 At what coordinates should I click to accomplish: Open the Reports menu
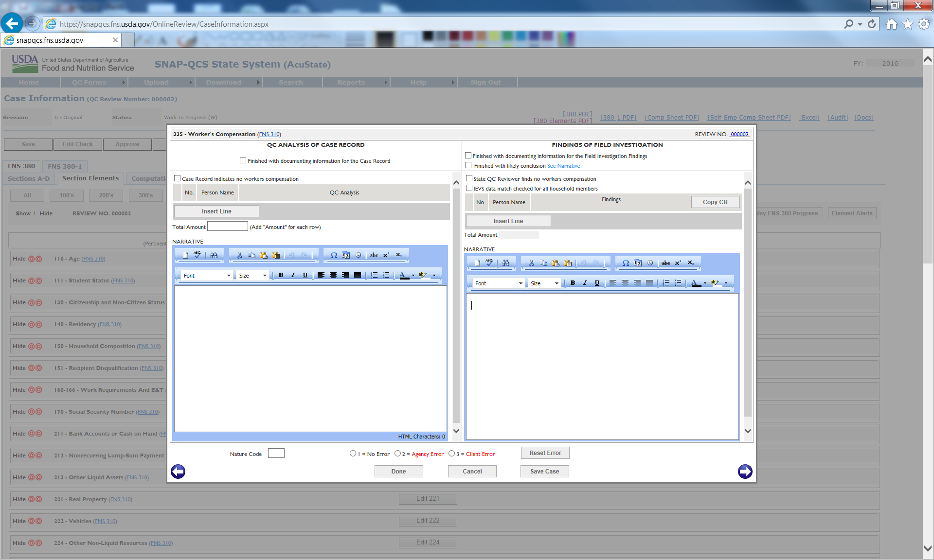[x=351, y=83]
